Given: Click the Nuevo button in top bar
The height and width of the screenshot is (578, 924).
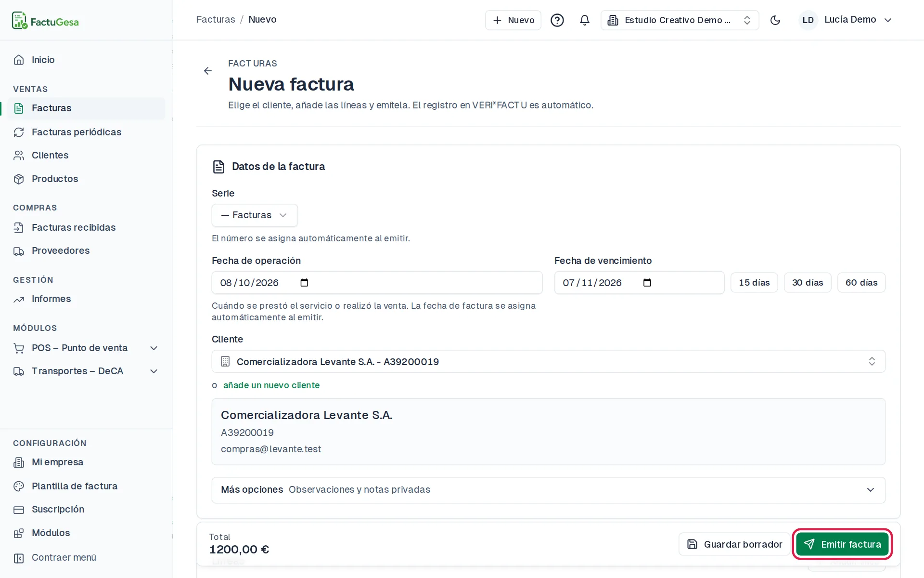Looking at the screenshot, I should [x=513, y=20].
